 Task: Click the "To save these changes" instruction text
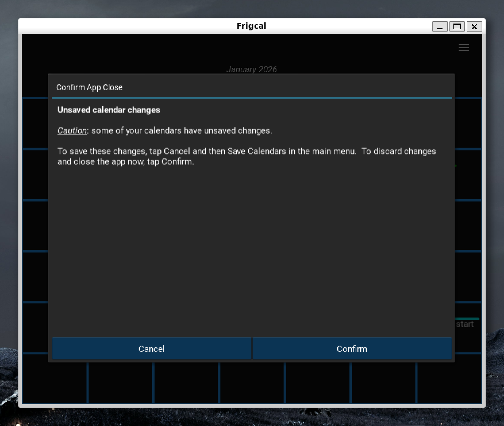(x=247, y=156)
